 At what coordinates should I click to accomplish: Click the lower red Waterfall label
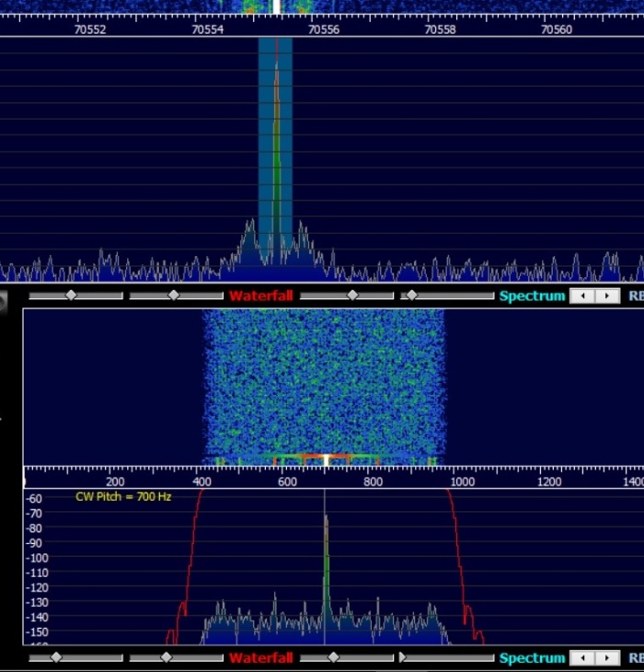[260, 658]
